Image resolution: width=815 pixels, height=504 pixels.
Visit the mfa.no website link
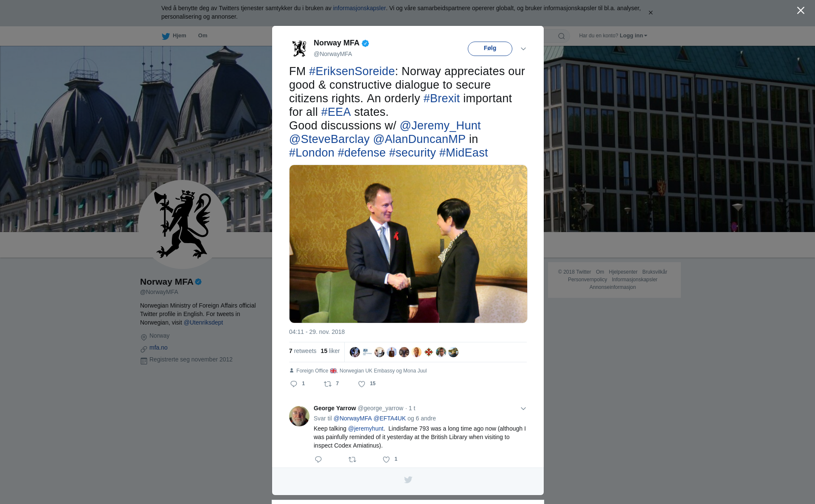pyautogui.click(x=158, y=347)
